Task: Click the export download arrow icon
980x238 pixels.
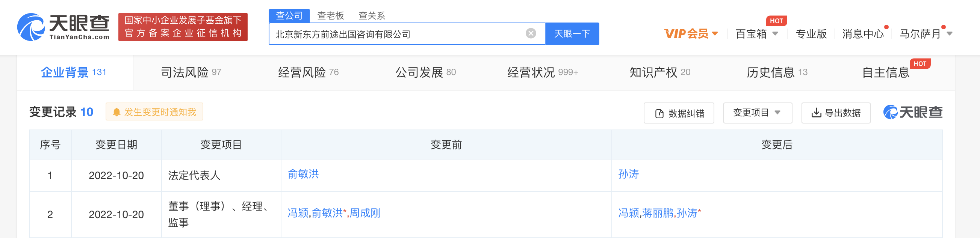Action: tap(816, 113)
